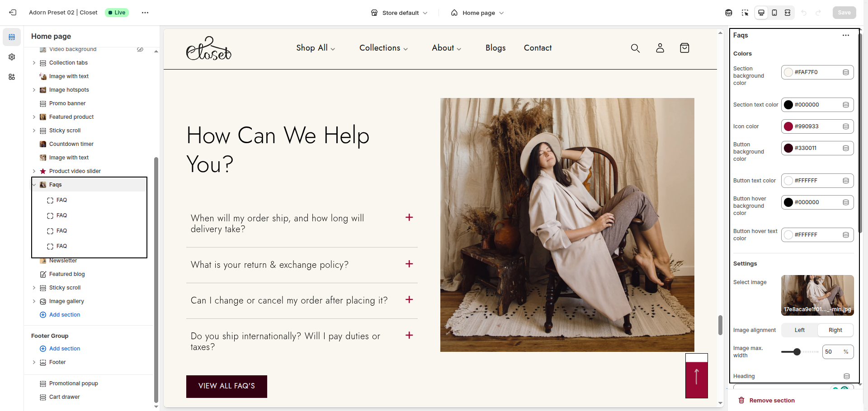Open the theme actions ellipsis menu
Viewport: 868px width, 411px height.
click(145, 13)
